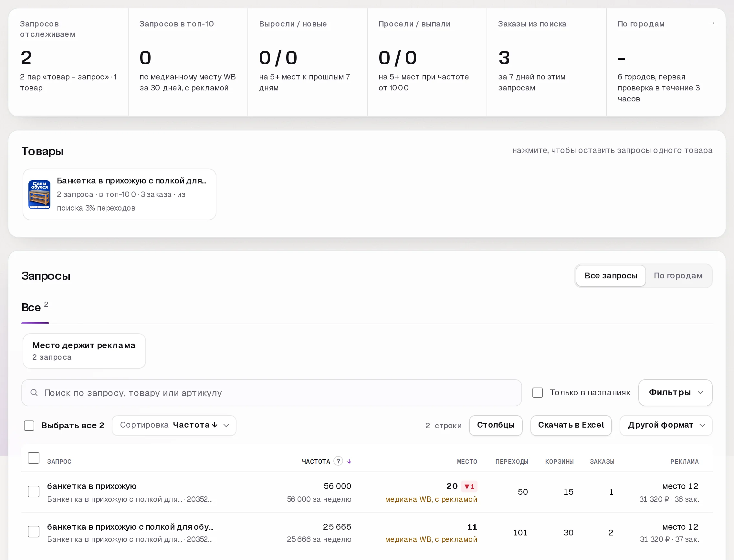Check the Только в названиях checkbox
The height and width of the screenshot is (560, 734).
[x=537, y=393]
